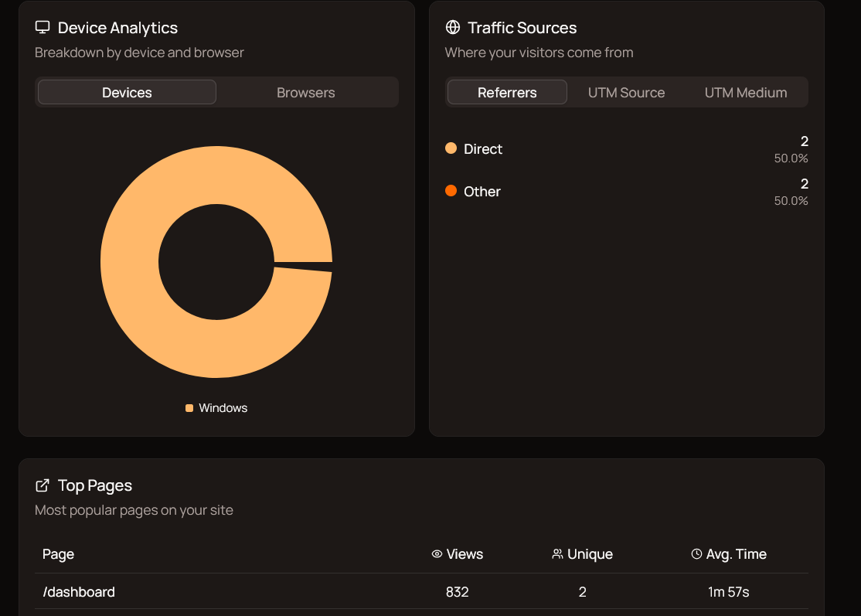Click the Views column header text
861x616 pixels.
click(465, 554)
